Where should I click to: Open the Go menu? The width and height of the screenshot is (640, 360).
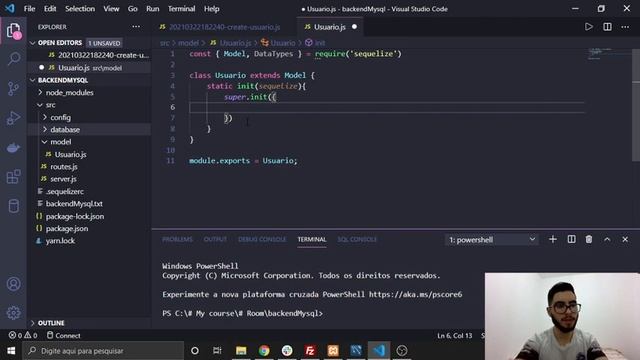133,9
